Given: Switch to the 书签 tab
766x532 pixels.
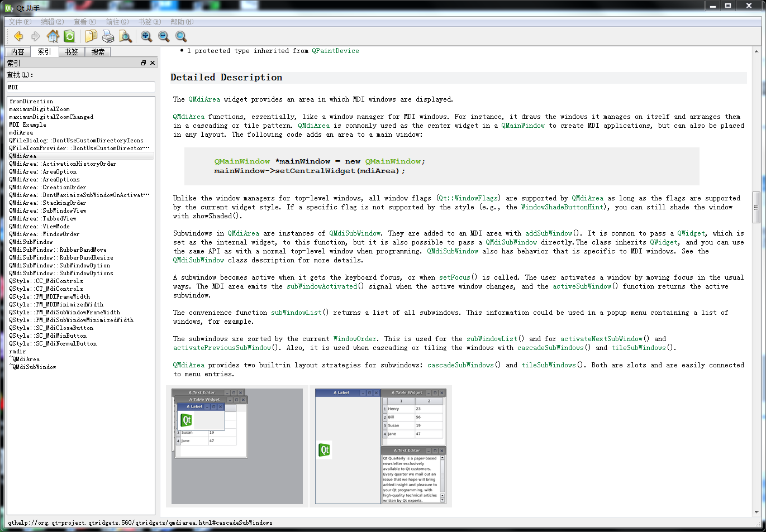Looking at the screenshot, I should pyautogui.click(x=71, y=51).
